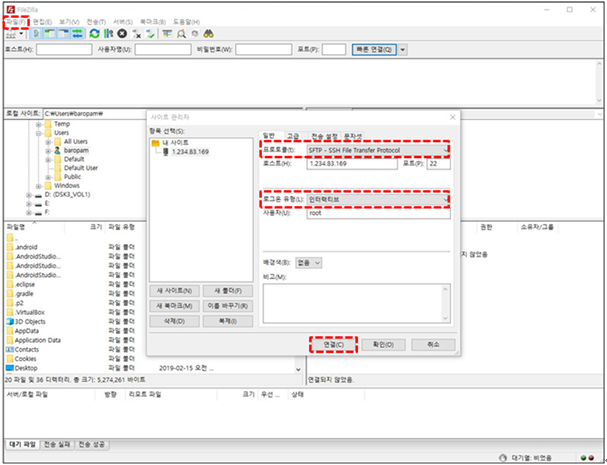Click the 새 사이트(N) button
Screen dimensions: 607x465
174,291
